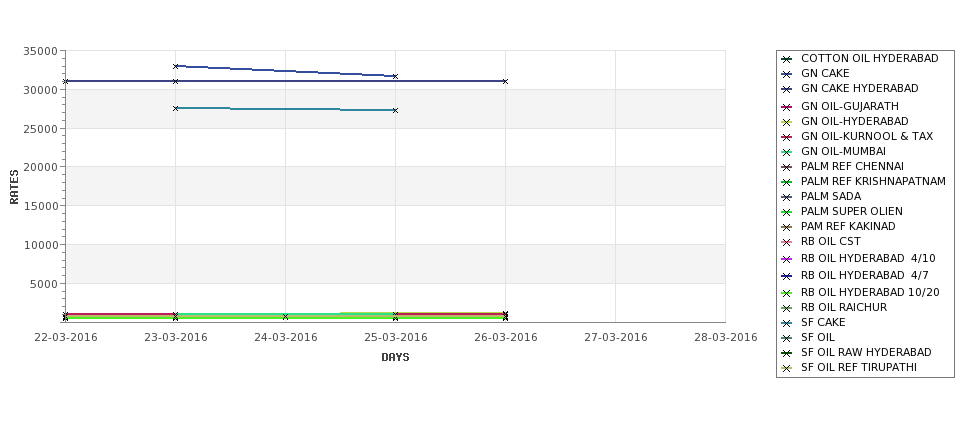Select the GN CAKE HYDERABAD legend label
The height and width of the screenshot is (429, 975).
pyautogui.click(x=851, y=88)
